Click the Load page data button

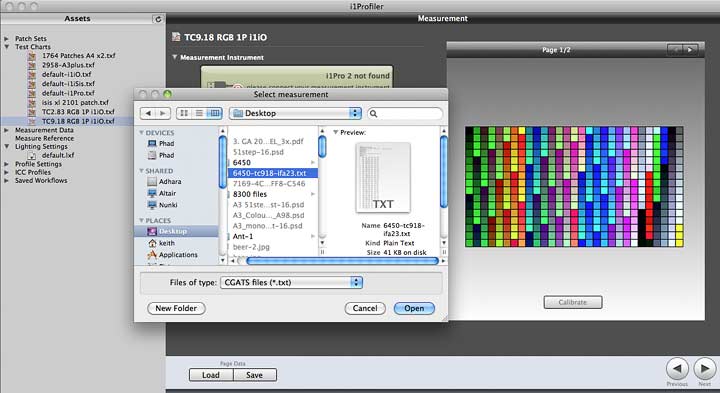[x=211, y=375]
